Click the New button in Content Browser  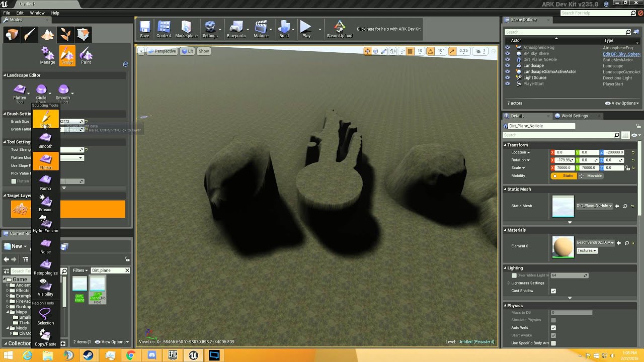pyautogui.click(x=17, y=246)
